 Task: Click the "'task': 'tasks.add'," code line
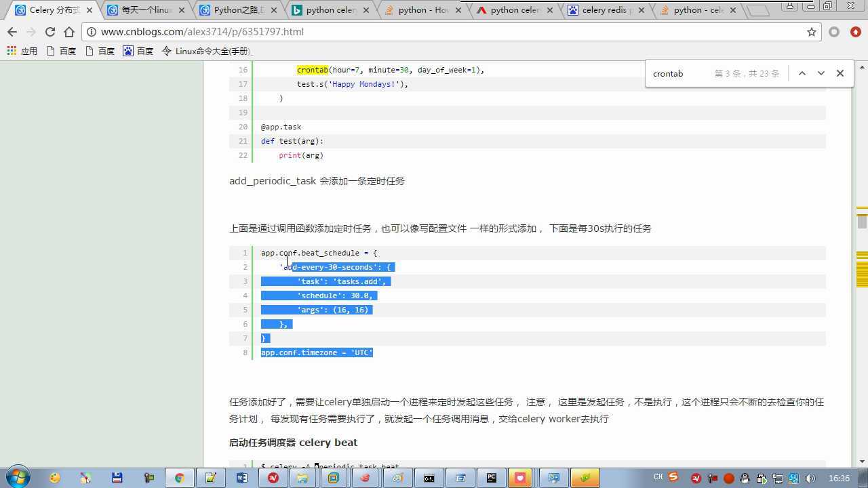tap(341, 281)
